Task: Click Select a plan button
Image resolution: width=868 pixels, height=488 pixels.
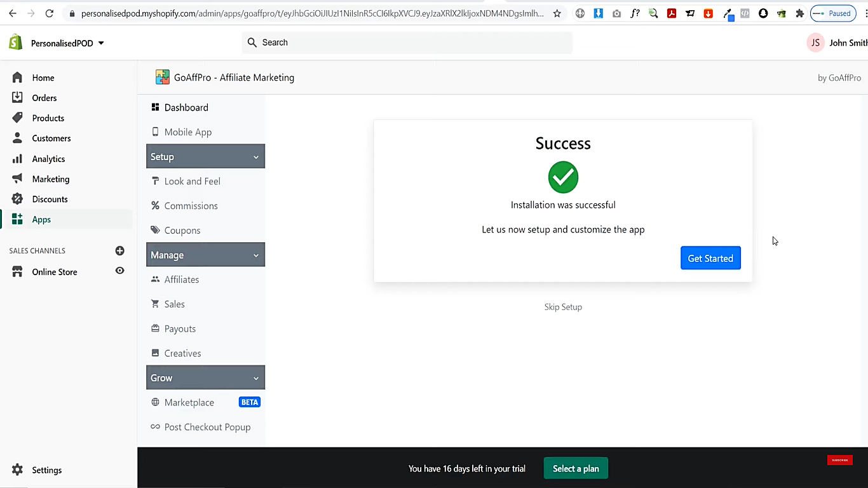Action: coord(576,469)
